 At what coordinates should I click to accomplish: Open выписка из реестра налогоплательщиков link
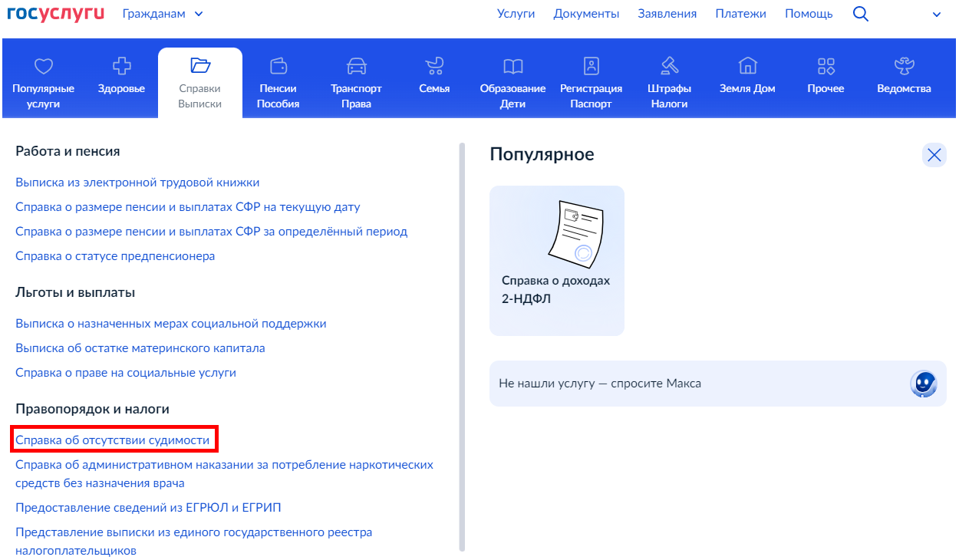194,542
